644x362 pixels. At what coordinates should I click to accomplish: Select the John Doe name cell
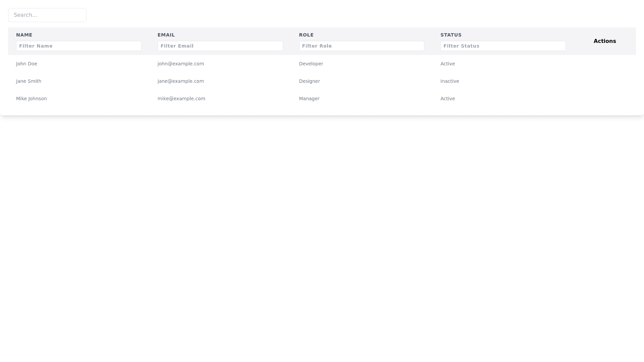(26, 64)
